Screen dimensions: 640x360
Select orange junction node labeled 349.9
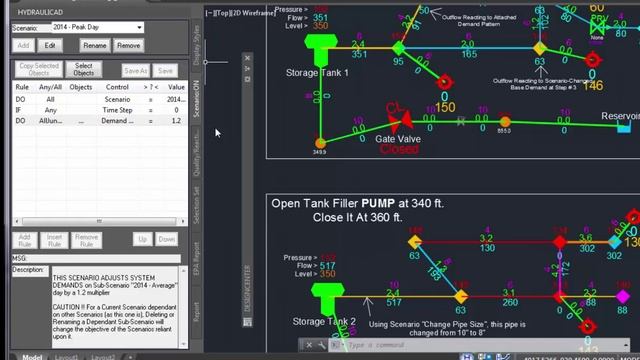320,143
